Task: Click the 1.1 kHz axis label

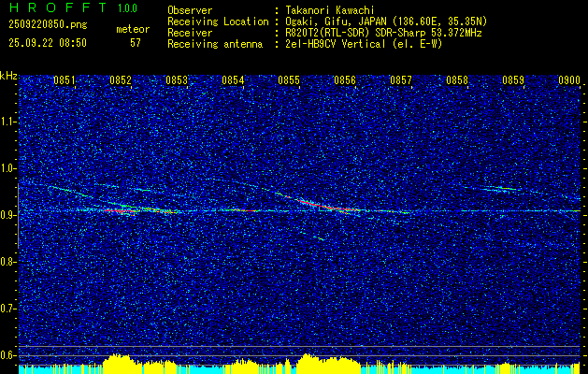Action: pos(7,122)
